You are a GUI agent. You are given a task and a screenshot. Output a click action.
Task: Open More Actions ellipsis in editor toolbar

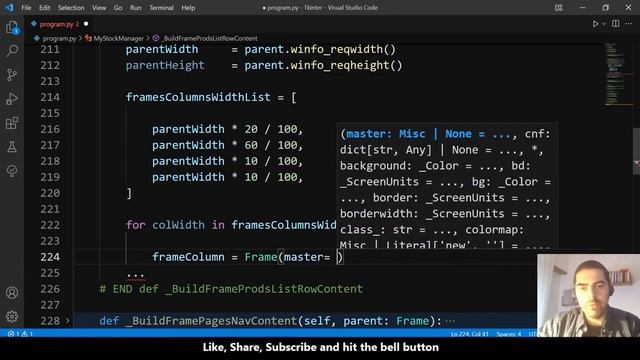coord(629,24)
